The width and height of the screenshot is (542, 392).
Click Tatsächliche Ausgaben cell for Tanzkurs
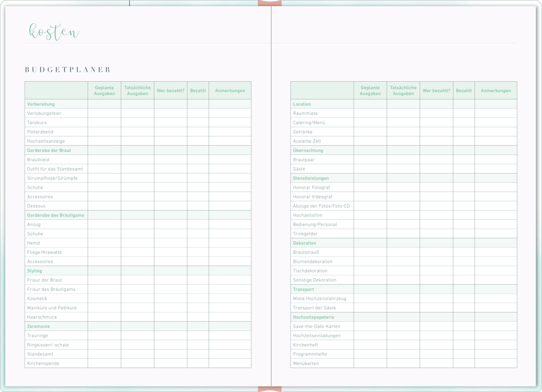[137, 123]
